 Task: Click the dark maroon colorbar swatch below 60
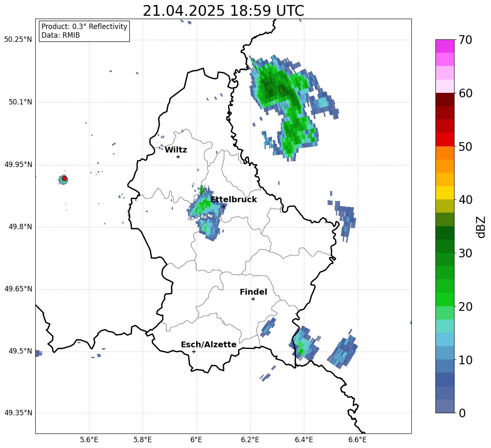point(445,99)
